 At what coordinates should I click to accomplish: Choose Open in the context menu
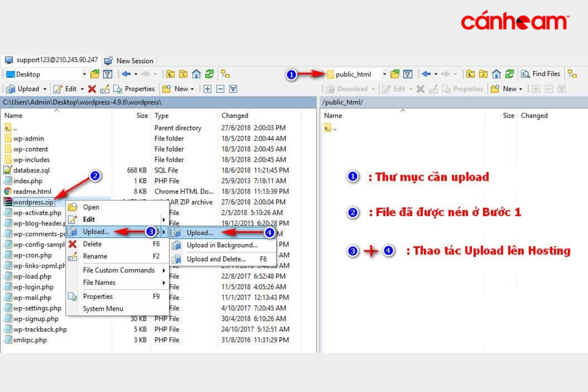point(117,207)
